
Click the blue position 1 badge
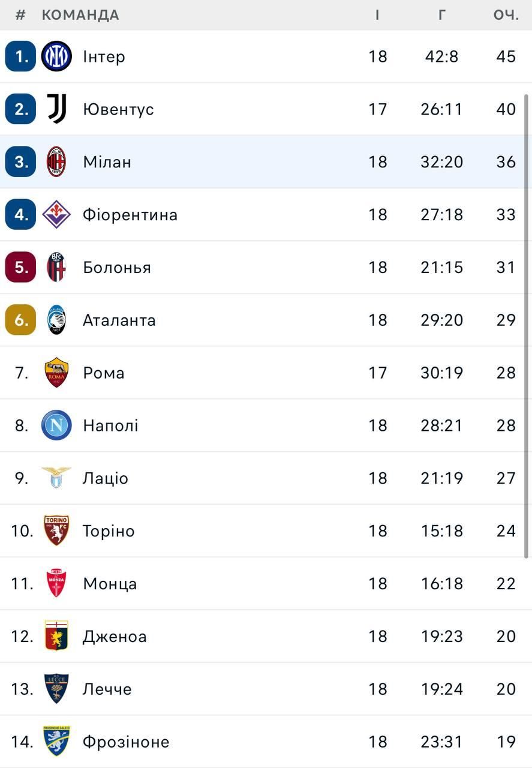pos(21,56)
